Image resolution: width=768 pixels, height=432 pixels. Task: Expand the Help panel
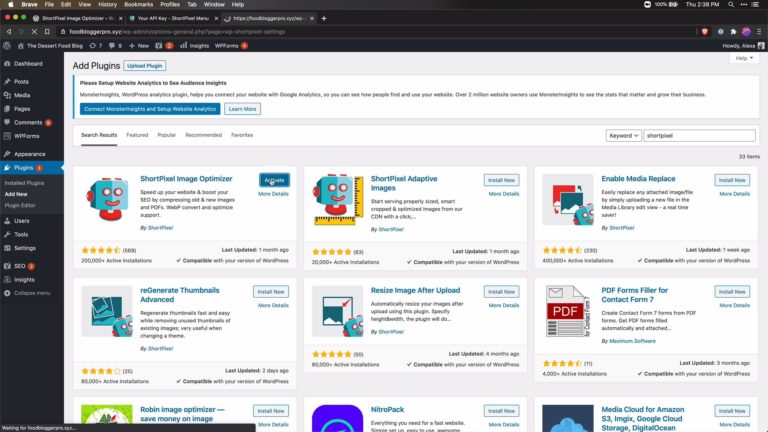point(744,58)
